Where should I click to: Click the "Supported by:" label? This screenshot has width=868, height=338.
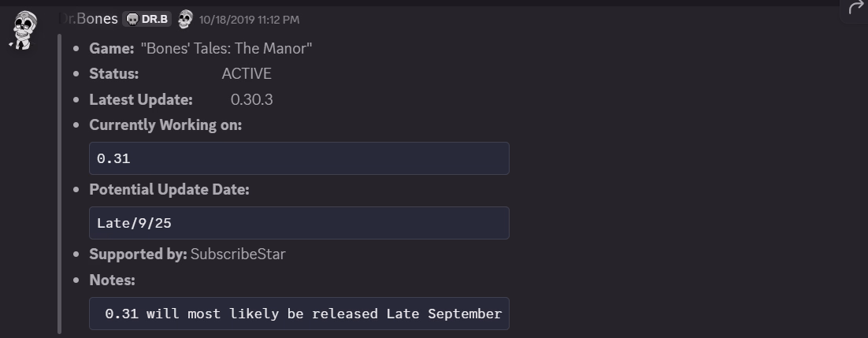tap(138, 254)
